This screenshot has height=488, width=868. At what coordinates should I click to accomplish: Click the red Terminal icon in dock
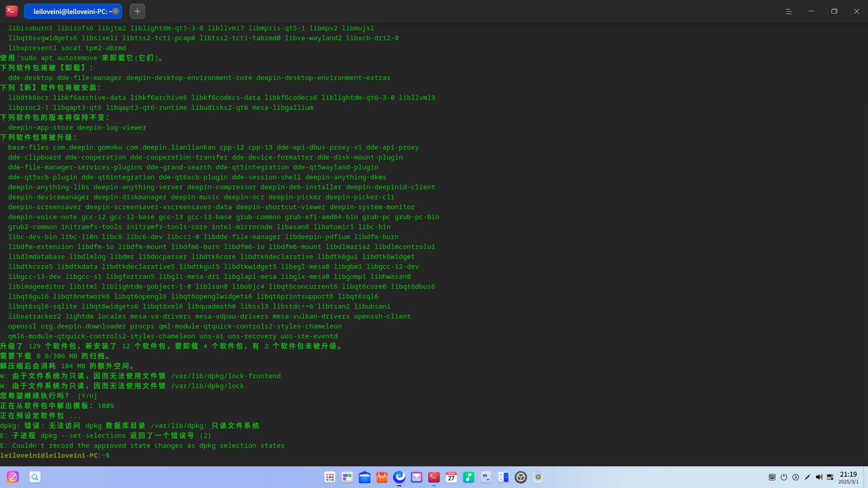pos(434,477)
